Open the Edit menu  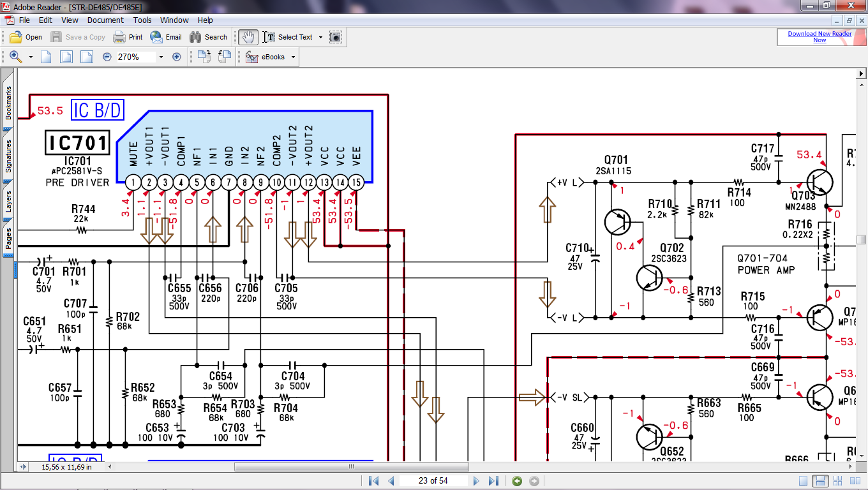45,20
